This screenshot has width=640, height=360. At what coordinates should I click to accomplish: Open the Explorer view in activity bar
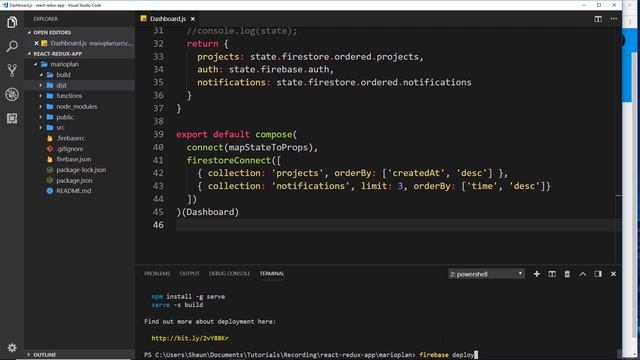(x=12, y=22)
